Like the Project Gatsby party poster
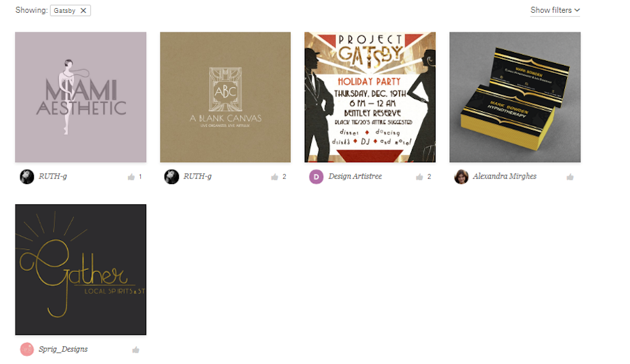This screenshot has height=364, width=630. [x=419, y=177]
